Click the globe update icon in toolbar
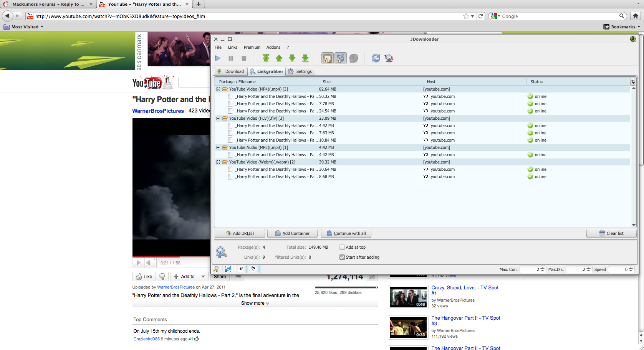Viewport: 644px width, 350px height. coord(389,58)
